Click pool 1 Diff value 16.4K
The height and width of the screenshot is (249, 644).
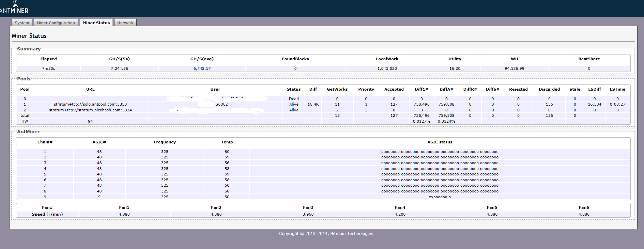(x=313, y=104)
